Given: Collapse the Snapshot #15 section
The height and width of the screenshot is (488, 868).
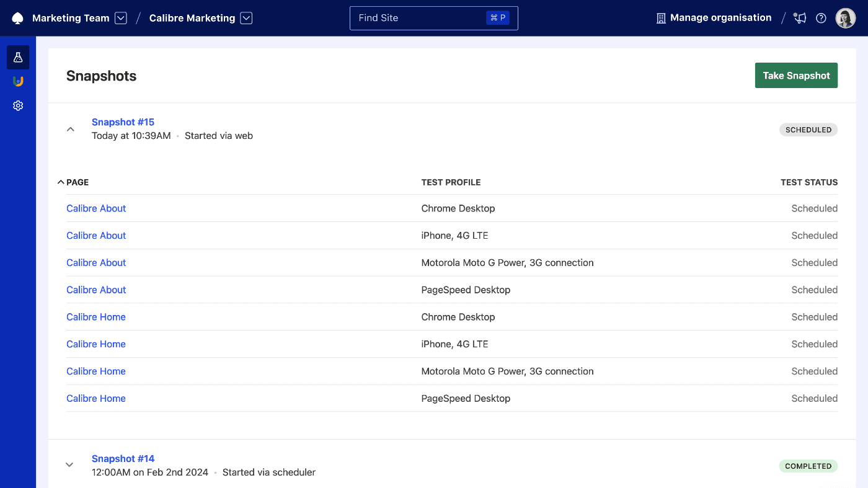Looking at the screenshot, I should (70, 129).
